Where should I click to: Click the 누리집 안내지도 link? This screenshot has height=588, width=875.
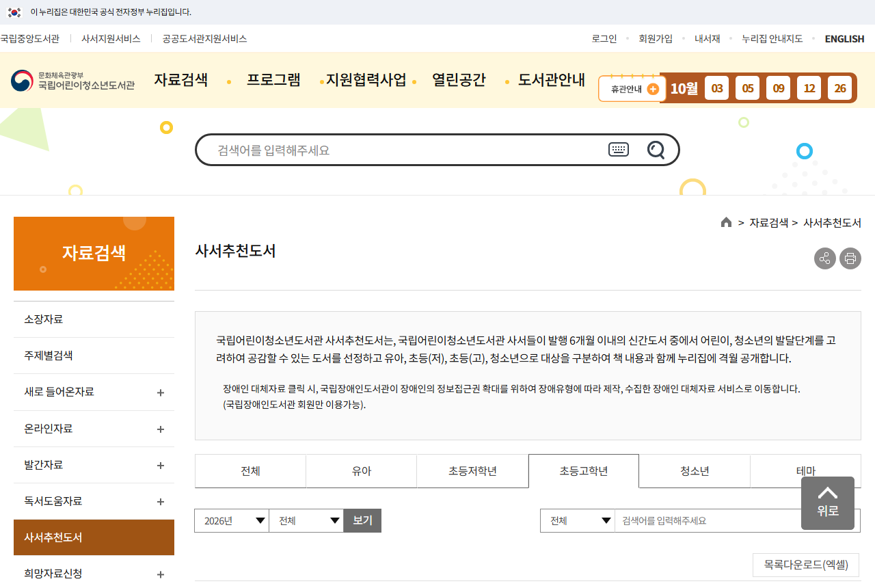(772, 39)
